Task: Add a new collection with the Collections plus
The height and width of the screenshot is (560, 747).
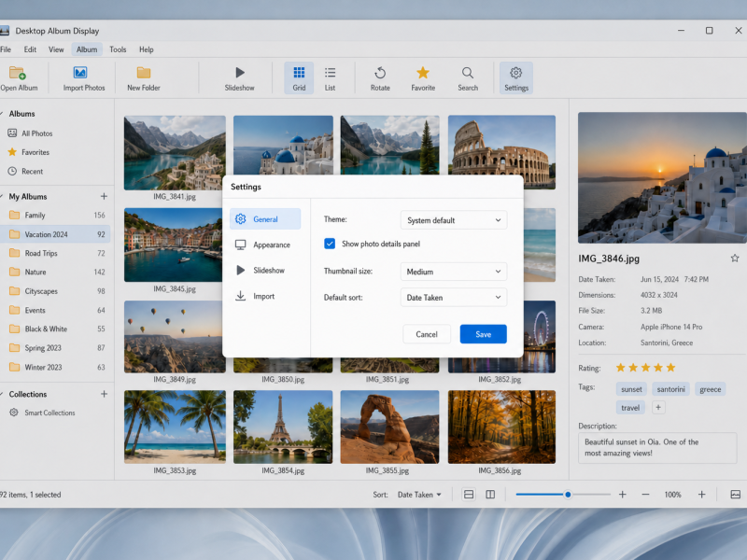Action: (104, 394)
